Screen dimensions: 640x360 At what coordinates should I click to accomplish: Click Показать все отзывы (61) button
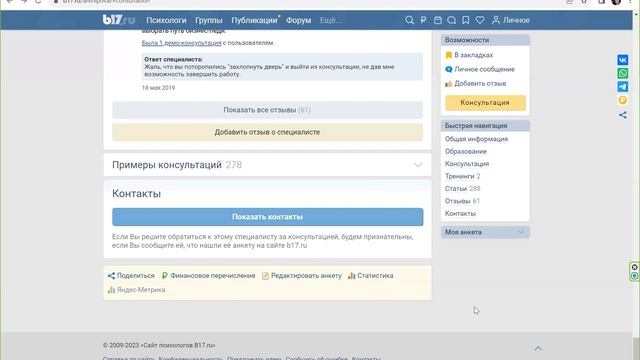pos(267,110)
